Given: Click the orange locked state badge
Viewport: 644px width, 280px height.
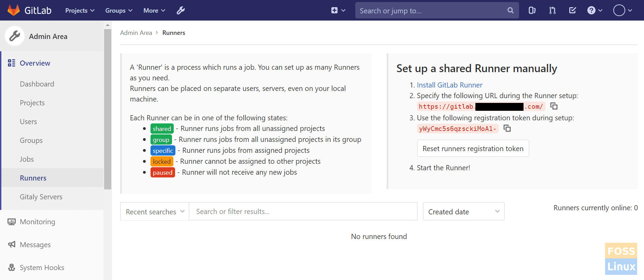Looking at the screenshot, I should pyautogui.click(x=162, y=162).
